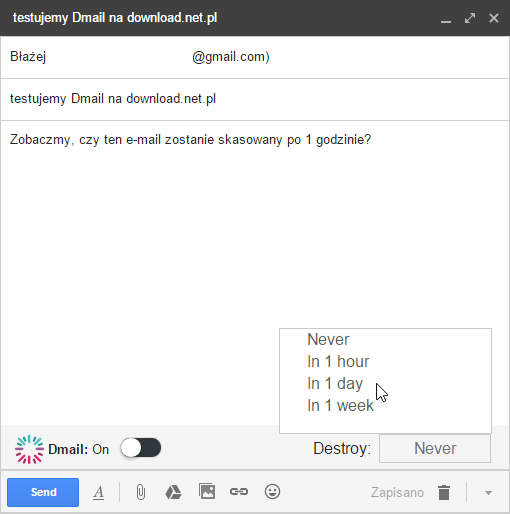Click into the message body text
Screen dimensions: 510x514
tap(190, 139)
